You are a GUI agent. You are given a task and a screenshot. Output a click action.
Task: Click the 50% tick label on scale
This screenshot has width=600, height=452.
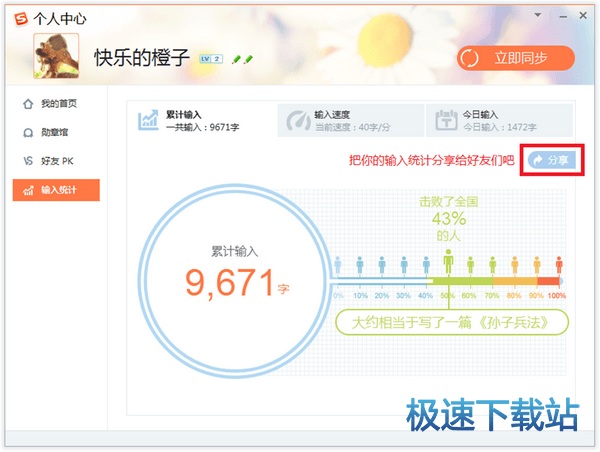(447, 295)
